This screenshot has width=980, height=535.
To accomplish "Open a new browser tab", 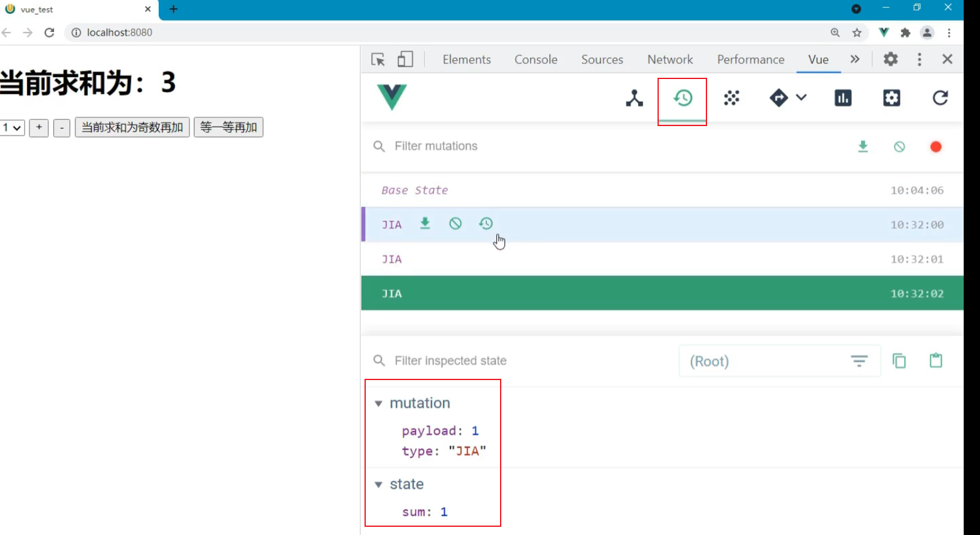I will 174,9.
